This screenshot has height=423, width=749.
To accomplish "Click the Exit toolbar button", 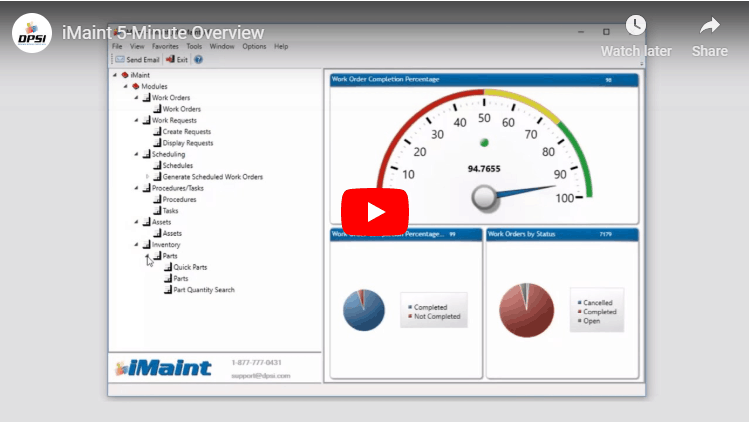I will 177,60.
